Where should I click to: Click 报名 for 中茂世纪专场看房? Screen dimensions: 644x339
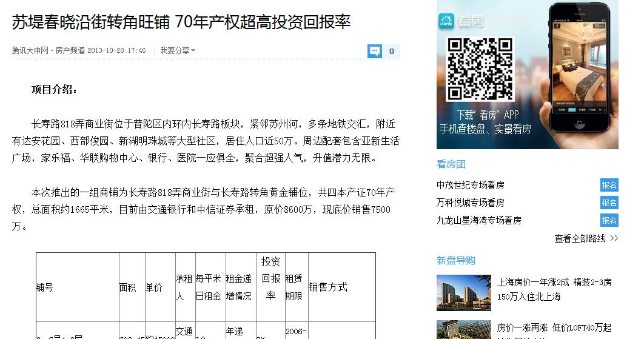click(x=609, y=185)
